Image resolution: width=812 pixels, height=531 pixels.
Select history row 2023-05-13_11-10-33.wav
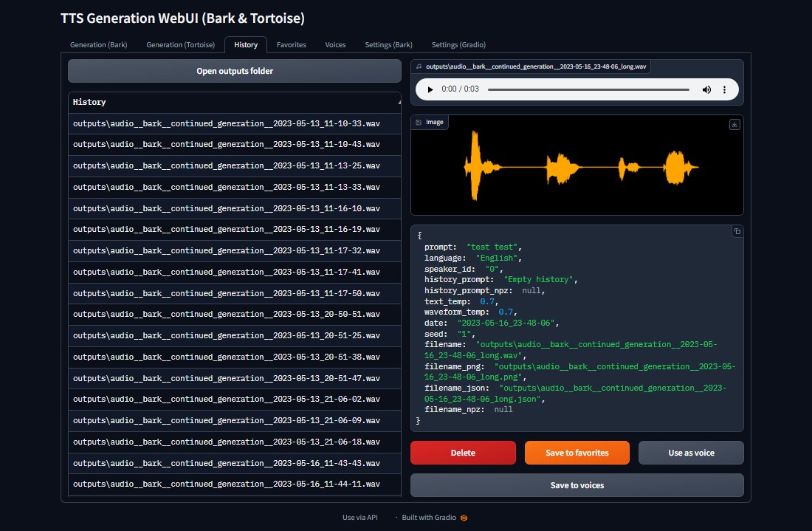[235, 123]
